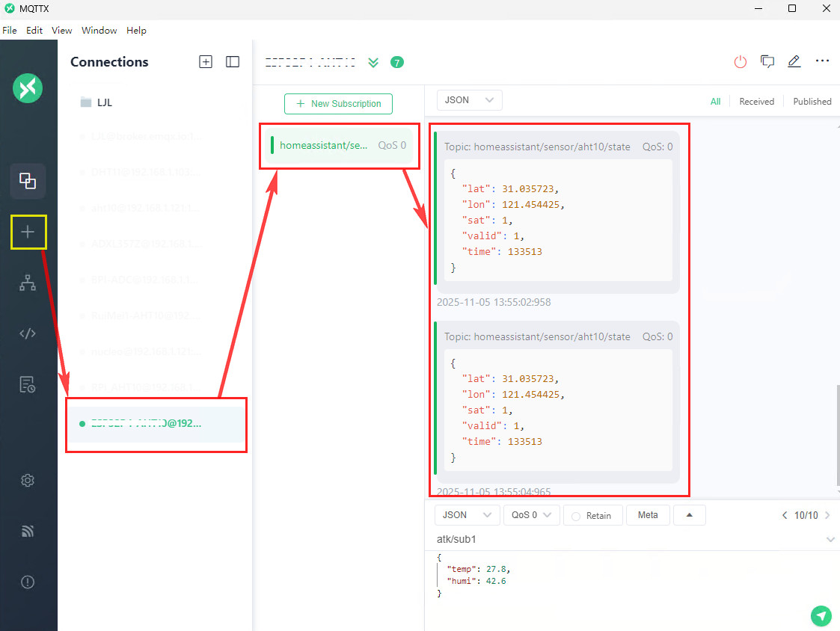Expand connection details with the green double chevron
This screenshot has width=840, height=631.
(x=373, y=63)
